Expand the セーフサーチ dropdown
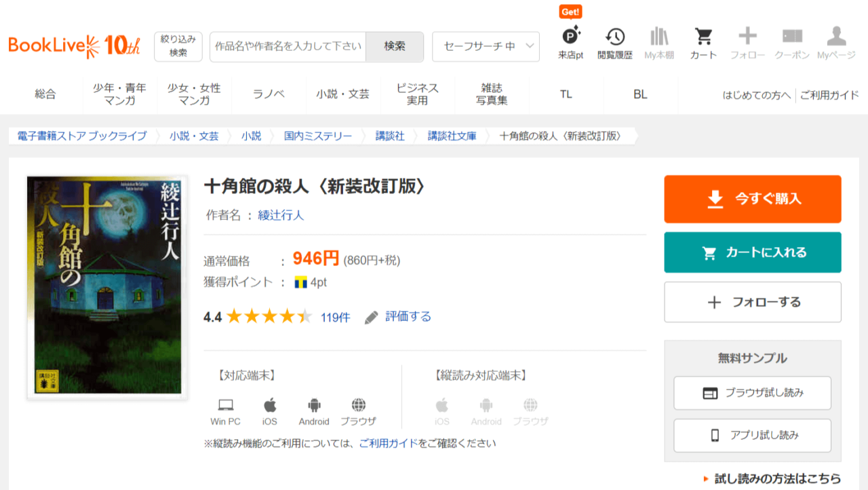868x490 pixels. click(486, 47)
